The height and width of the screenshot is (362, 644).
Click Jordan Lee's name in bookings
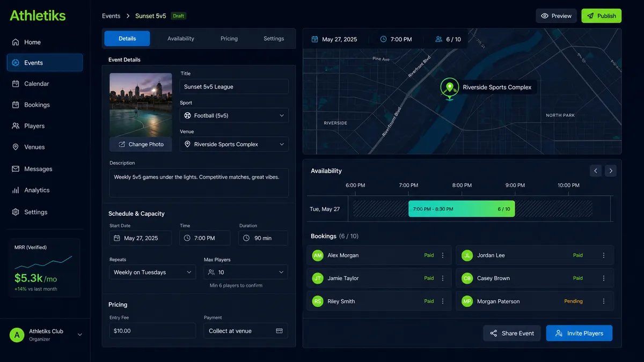click(x=491, y=255)
